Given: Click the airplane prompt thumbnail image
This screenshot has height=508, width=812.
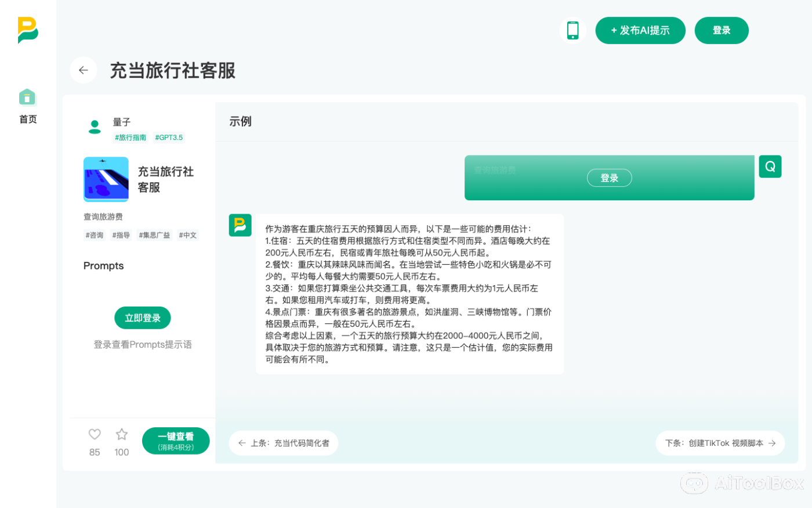Looking at the screenshot, I should [106, 179].
